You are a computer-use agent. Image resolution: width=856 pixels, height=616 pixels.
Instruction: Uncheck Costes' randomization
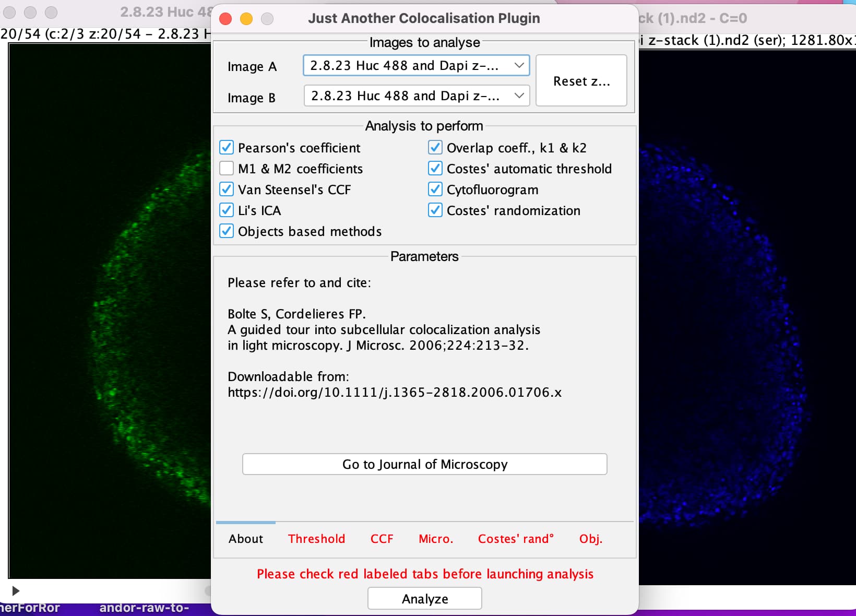pos(435,210)
